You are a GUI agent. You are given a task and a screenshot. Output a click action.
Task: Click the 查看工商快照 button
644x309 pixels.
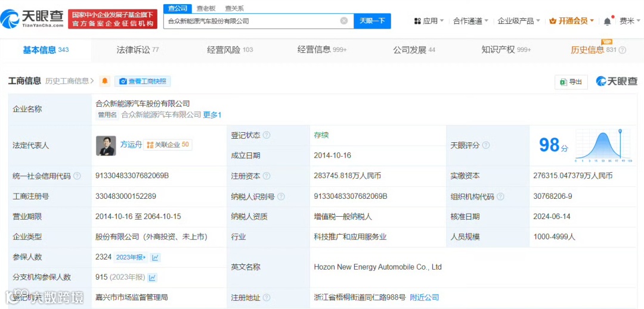tap(143, 81)
